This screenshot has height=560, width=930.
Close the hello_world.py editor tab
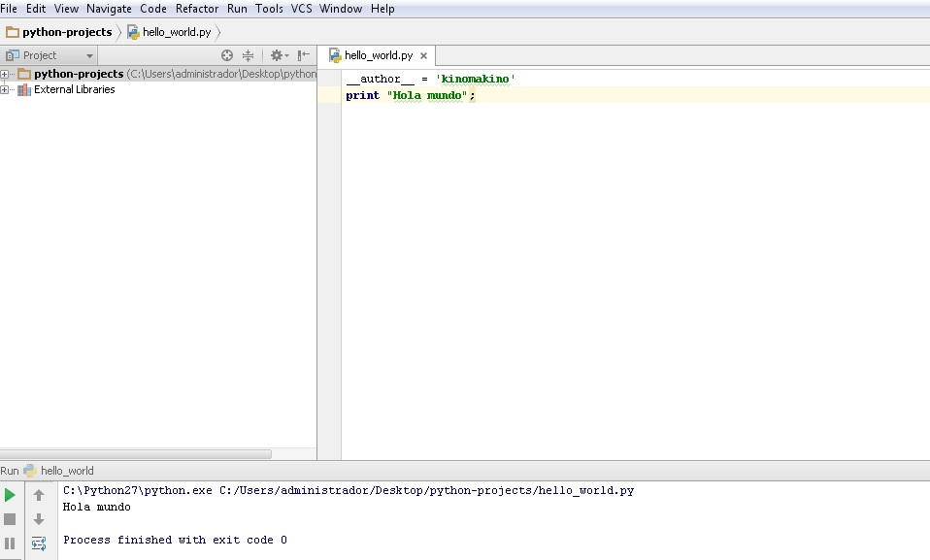(423, 56)
